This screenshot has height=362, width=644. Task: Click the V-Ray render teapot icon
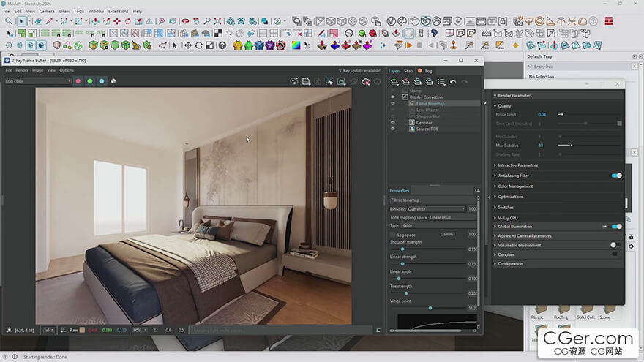(x=415, y=21)
